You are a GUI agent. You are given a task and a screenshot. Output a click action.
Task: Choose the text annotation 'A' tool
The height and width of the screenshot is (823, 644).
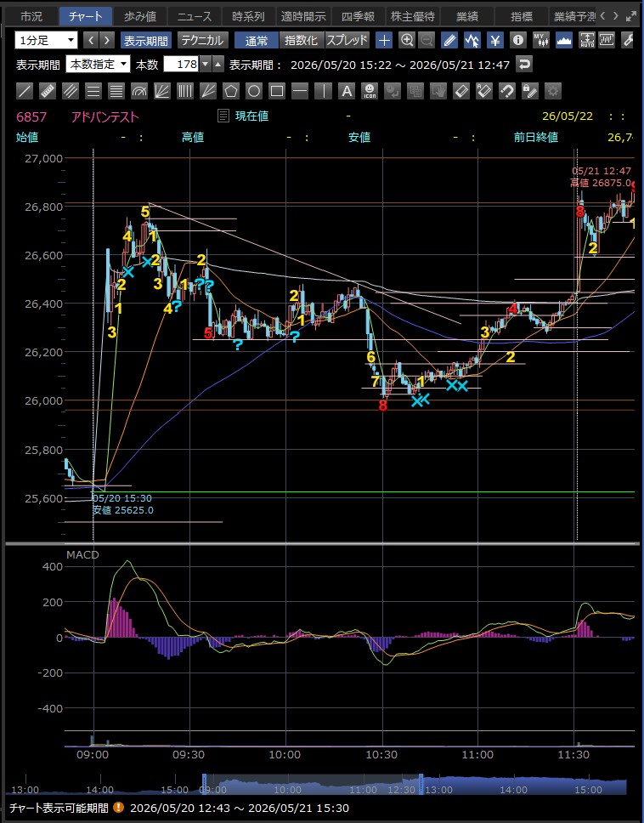[346, 91]
